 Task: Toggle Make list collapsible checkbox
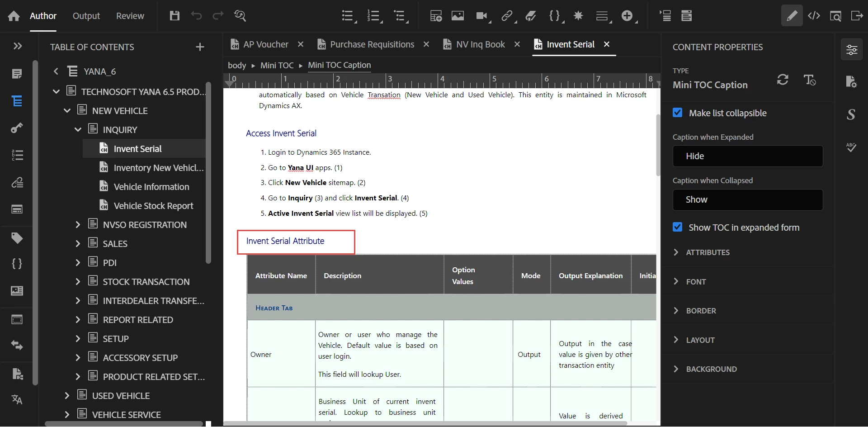(x=677, y=113)
